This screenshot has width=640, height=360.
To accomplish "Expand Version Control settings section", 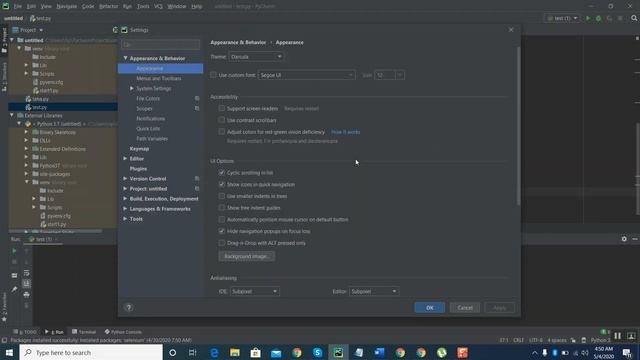I will 125,178.
